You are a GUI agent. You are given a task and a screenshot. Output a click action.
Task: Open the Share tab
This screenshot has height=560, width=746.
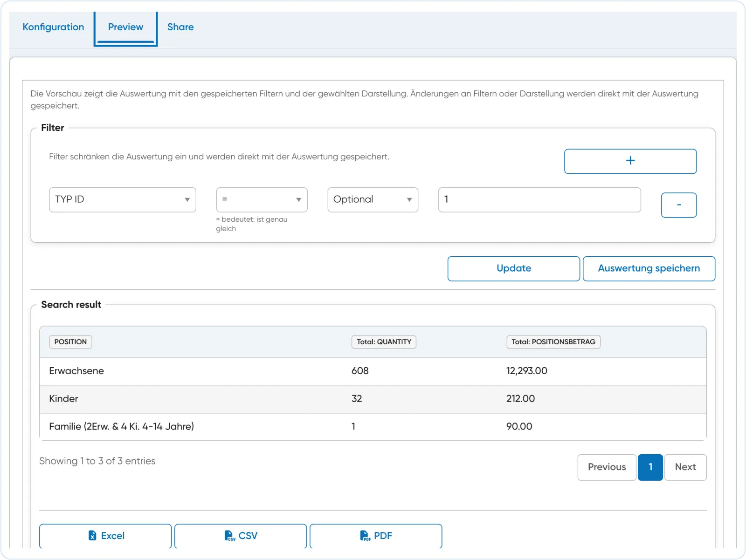[180, 27]
